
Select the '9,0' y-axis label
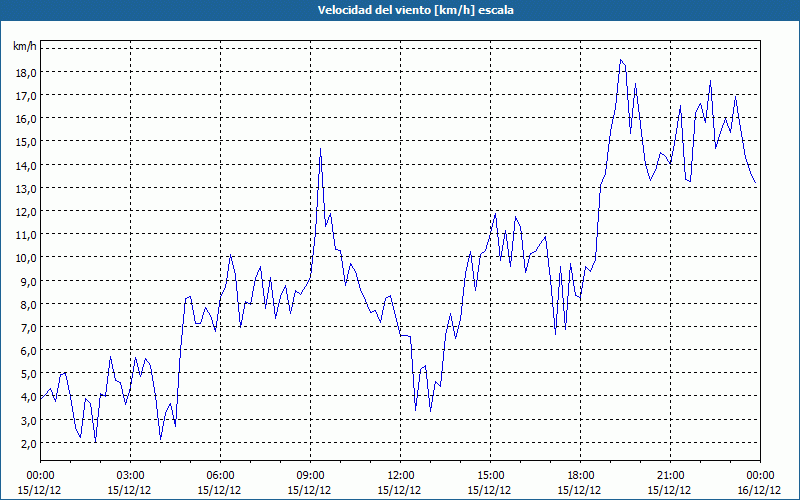29,282
